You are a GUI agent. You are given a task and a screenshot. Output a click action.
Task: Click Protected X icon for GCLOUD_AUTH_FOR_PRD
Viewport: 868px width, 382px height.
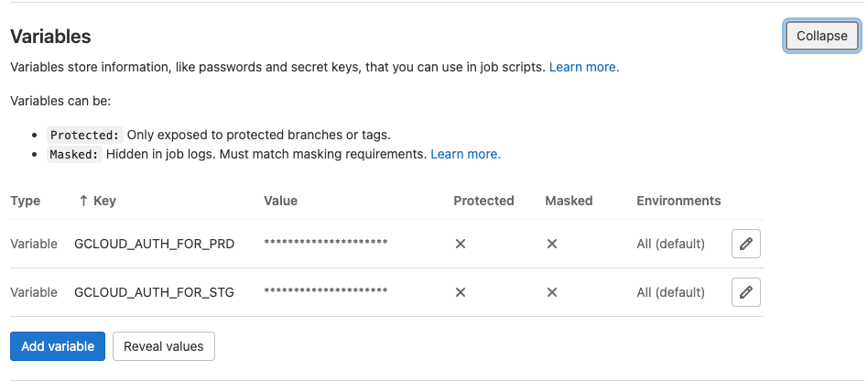click(460, 244)
